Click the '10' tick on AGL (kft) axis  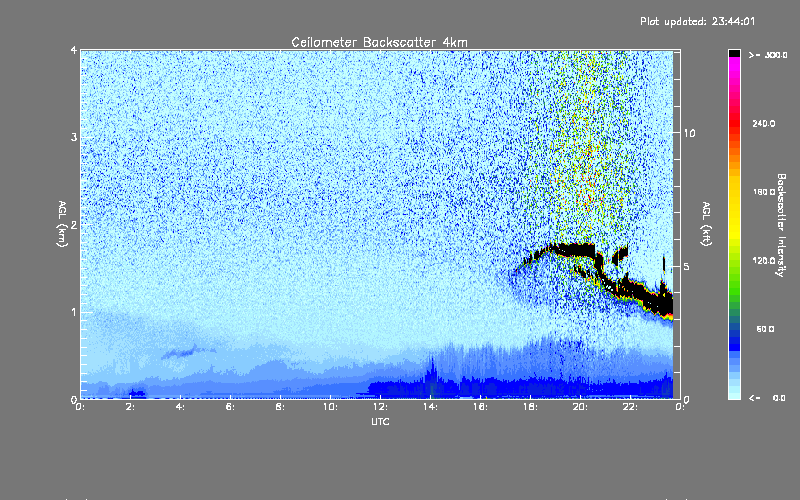point(689,133)
